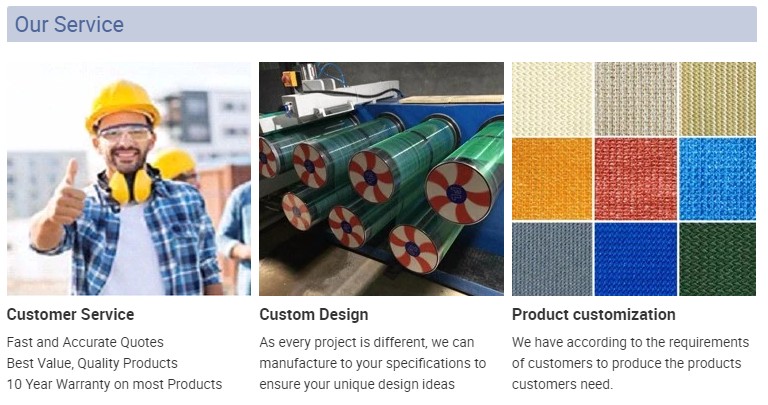Click the Customer Service heading
Viewport: 768px width, 405px height.
[x=71, y=314]
